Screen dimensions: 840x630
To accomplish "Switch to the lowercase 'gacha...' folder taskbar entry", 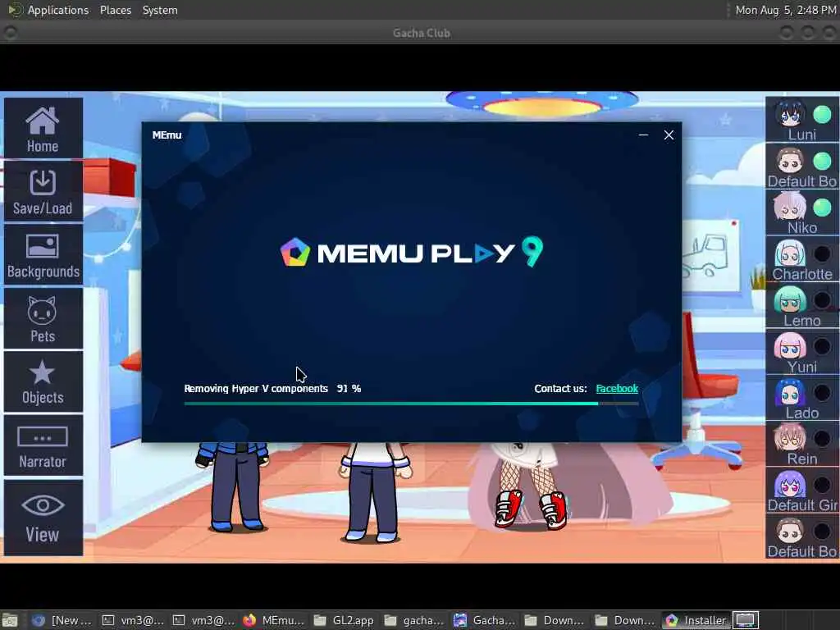I will point(414,620).
